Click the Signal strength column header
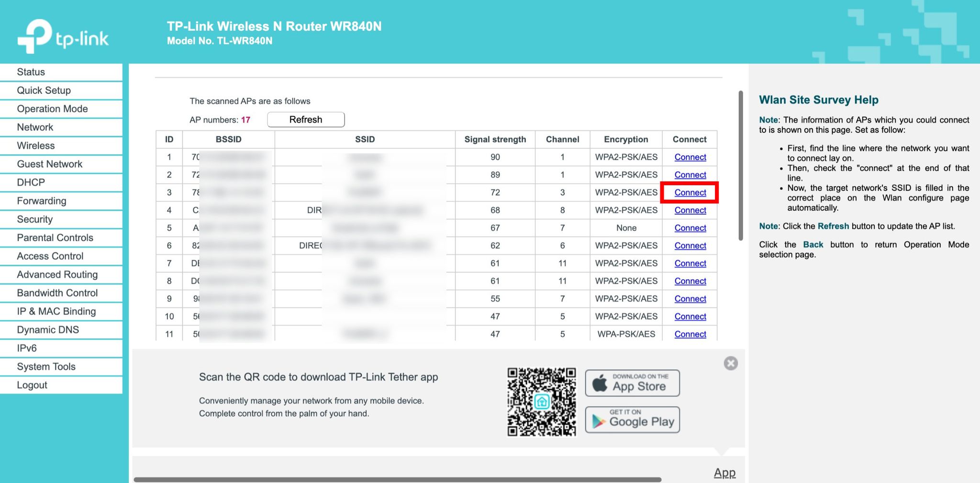The height and width of the screenshot is (483, 980). tap(495, 139)
